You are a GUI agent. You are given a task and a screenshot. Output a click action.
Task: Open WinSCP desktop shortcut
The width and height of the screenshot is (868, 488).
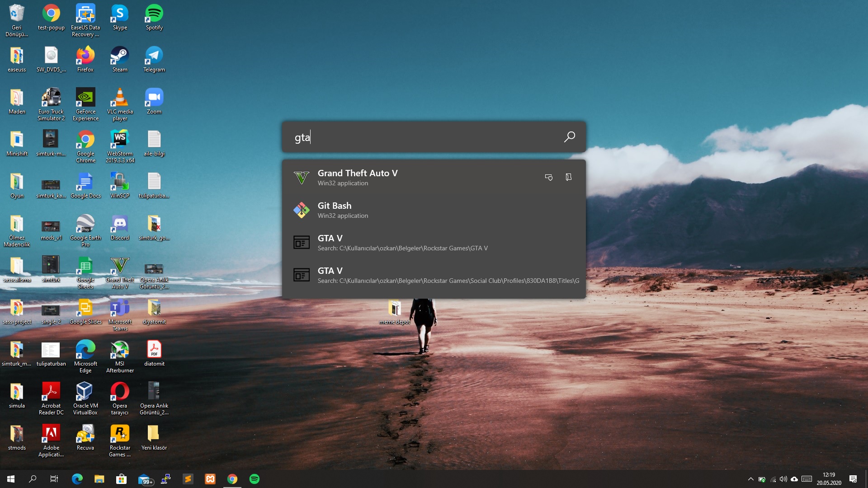120,186
